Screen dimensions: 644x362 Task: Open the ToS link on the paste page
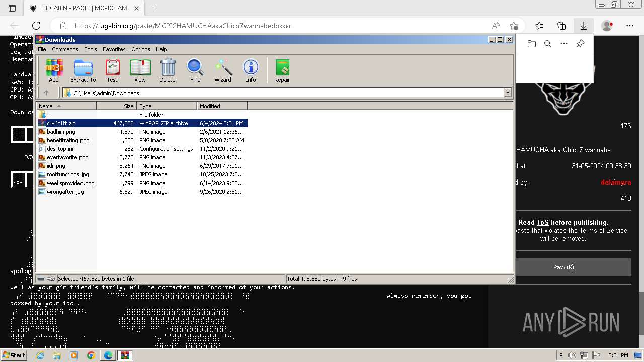point(542,222)
